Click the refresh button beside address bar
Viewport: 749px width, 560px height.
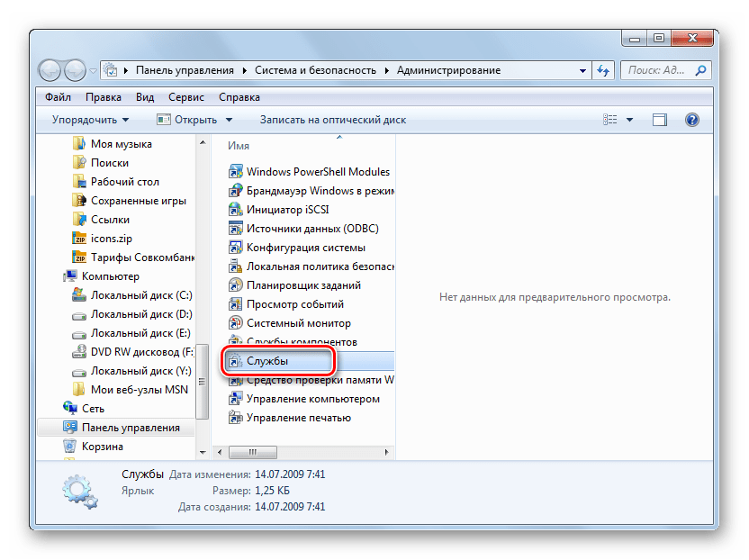coord(604,70)
